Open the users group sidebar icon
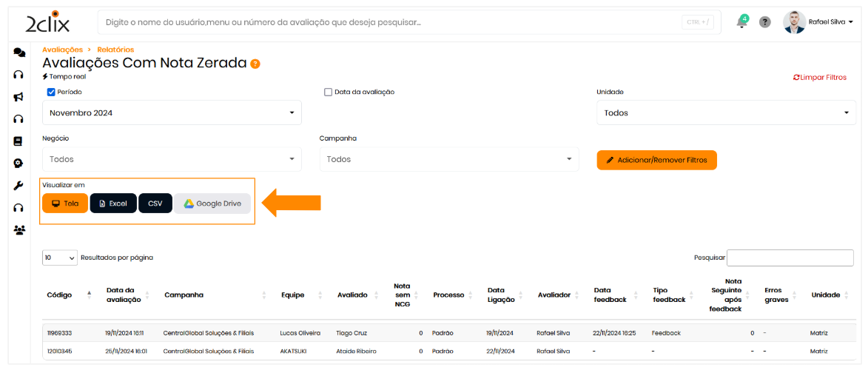This screenshot has width=868, height=373. [x=19, y=230]
